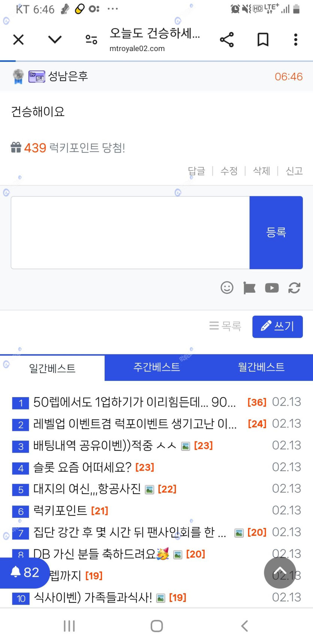Open the three-dot browser menu
Image resolution: width=313 pixels, height=644 pixels.
(296, 39)
